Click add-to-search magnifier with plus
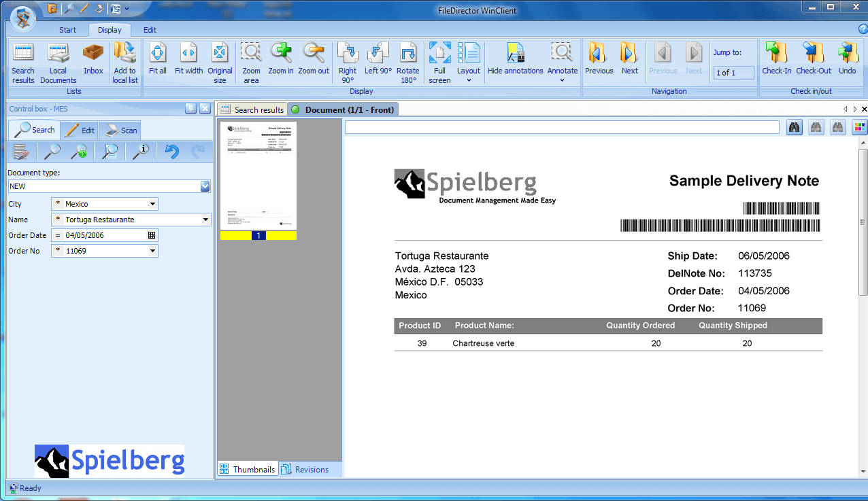Viewport: 868px width, 501px height. [79, 152]
